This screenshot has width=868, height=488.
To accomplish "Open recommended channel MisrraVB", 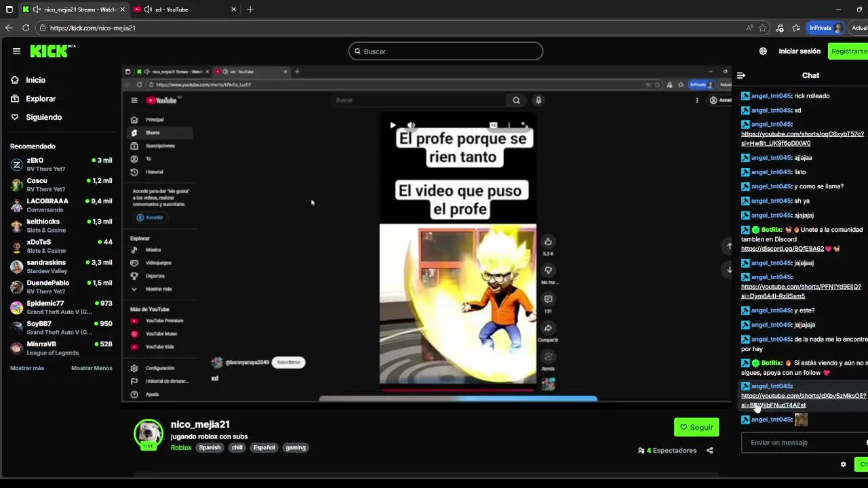I will 61,348.
